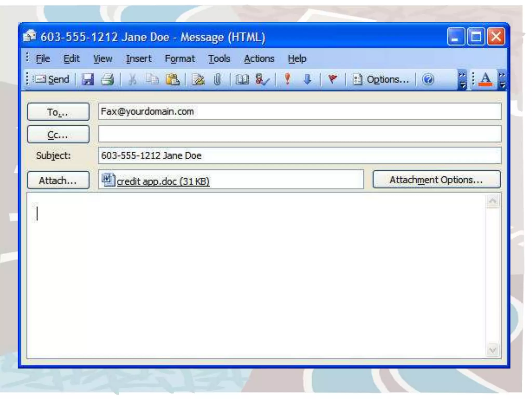
Task: Expand formatting toolbar overflow arrow beside font color
Action: (x=502, y=80)
